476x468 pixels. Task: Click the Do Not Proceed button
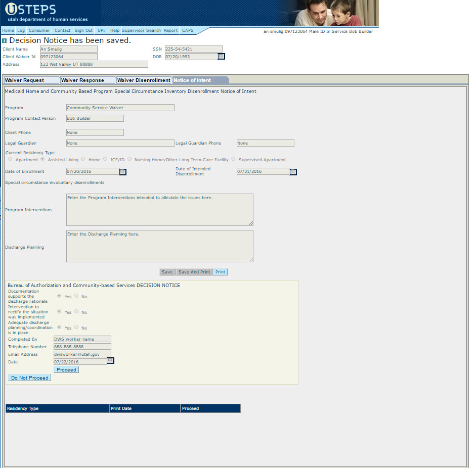[x=30, y=378]
